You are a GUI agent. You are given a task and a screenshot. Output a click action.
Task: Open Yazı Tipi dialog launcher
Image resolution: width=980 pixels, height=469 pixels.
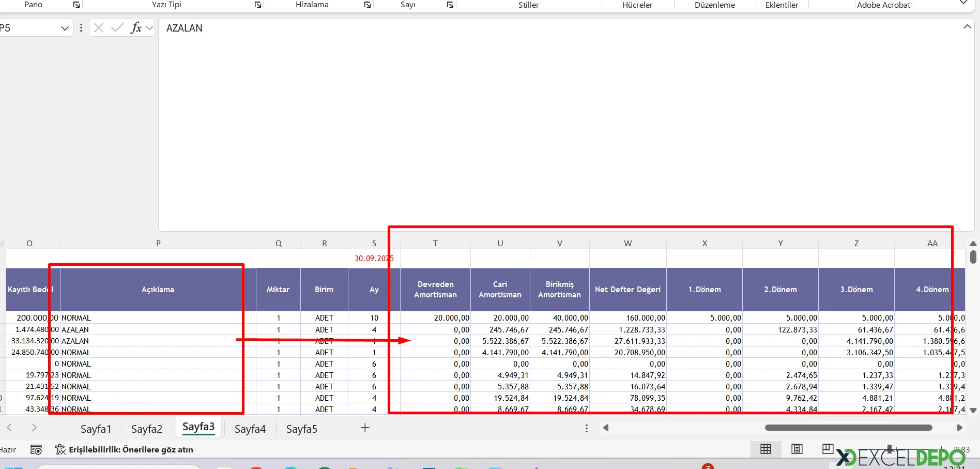point(258,5)
